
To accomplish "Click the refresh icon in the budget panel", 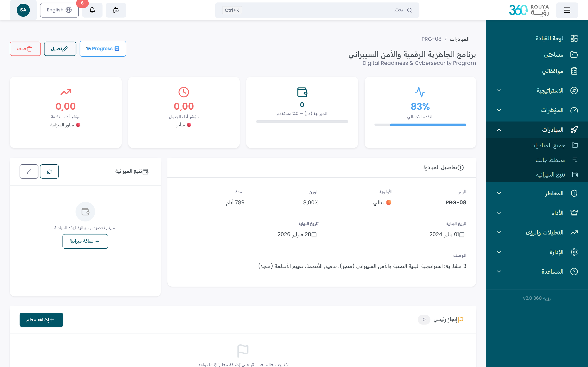I will pyautogui.click(x=49, y=171).
